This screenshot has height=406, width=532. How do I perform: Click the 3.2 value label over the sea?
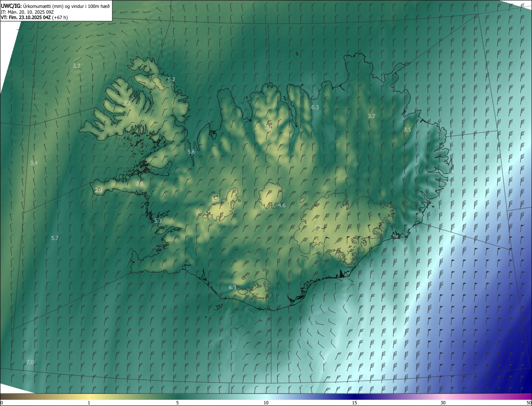coord(76,66)
